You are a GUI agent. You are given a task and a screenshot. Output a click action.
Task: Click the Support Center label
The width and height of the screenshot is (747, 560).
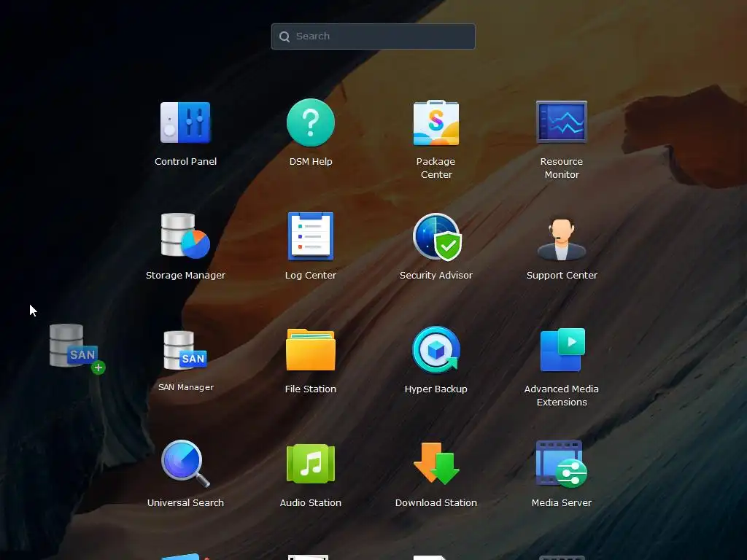pyautogui.click(x=562, y=275)
